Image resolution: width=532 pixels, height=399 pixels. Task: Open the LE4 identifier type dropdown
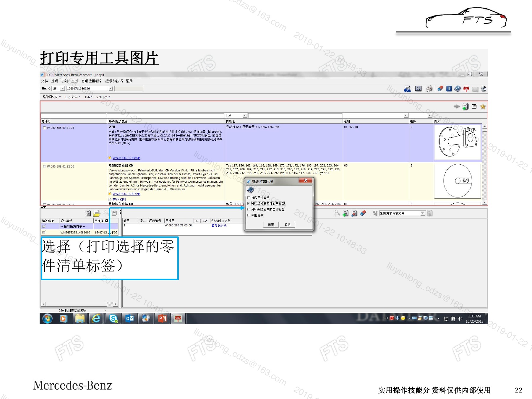coord(62,88)
